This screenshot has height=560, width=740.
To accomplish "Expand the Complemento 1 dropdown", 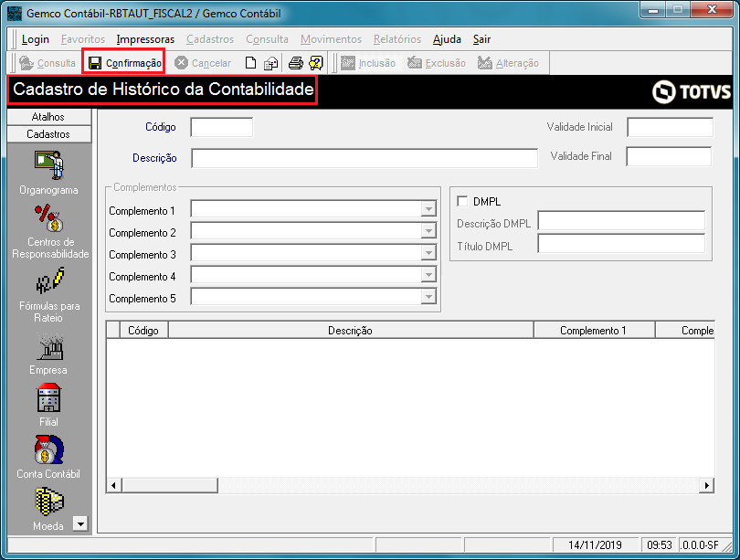I will (428, 209).
